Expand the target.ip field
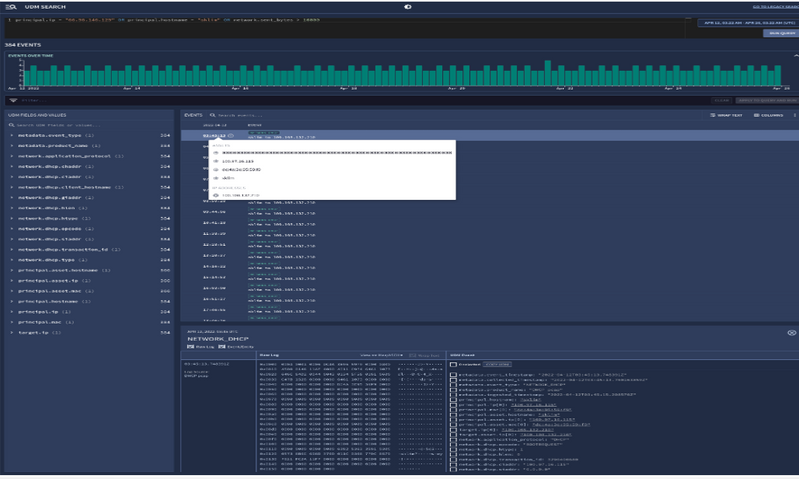This screenshot has width=799, height=479. (x=12, y=332)
